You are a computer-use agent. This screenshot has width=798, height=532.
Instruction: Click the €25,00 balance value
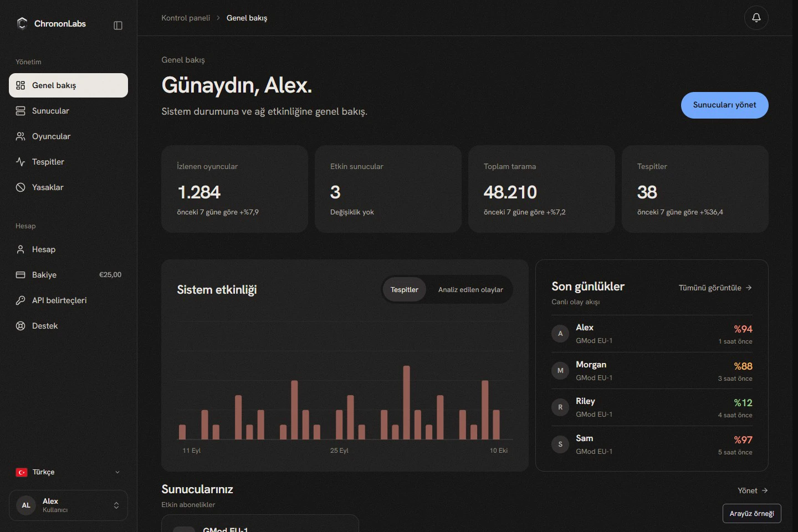[110, 275]
